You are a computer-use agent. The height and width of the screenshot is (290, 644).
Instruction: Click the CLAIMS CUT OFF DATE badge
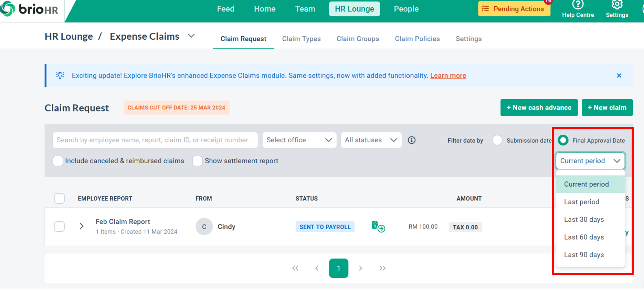[x=176, y=108]
